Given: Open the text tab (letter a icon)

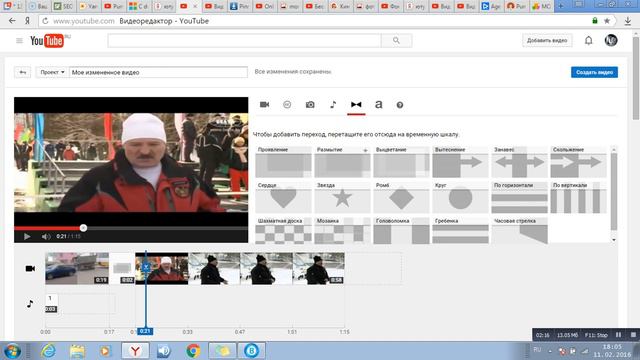Looking at the screenshot, I should pos(378,104).
